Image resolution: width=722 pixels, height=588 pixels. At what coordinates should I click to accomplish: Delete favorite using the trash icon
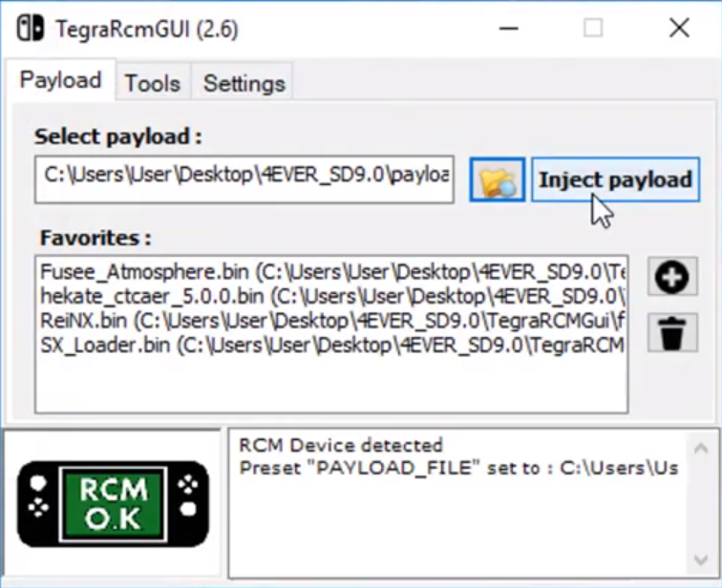(672, 333)
